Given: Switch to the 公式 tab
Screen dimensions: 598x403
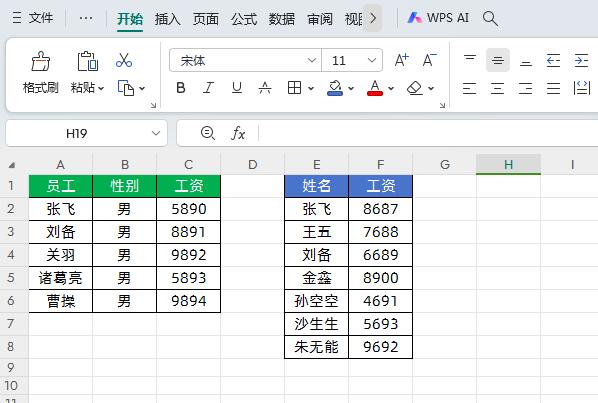Looking at the screenshot, I should pyautogui.click(x=244, y=18).
